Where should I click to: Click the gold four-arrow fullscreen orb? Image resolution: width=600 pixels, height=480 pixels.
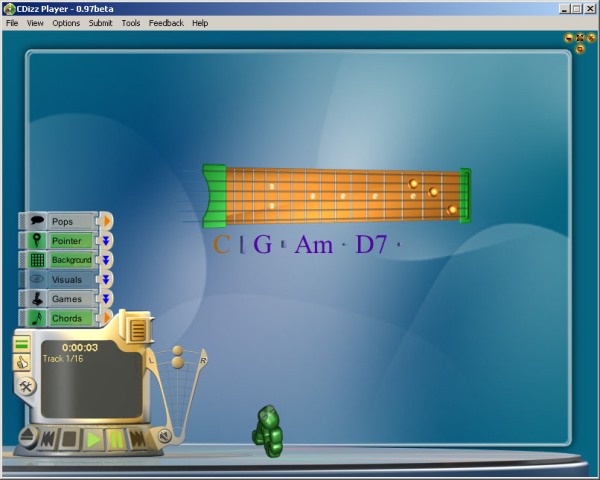tap(580, 38)
